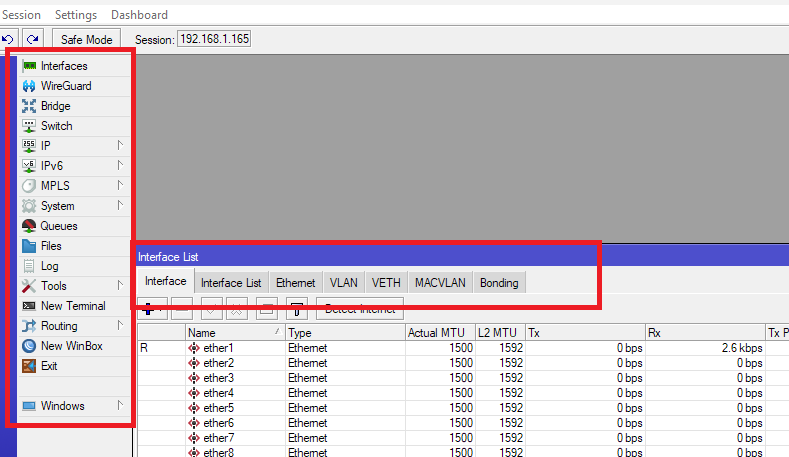Click the enable (checkmark) toolbar button
The height and width of the screenshot is (457, 789).
click(x=211, y=309)
